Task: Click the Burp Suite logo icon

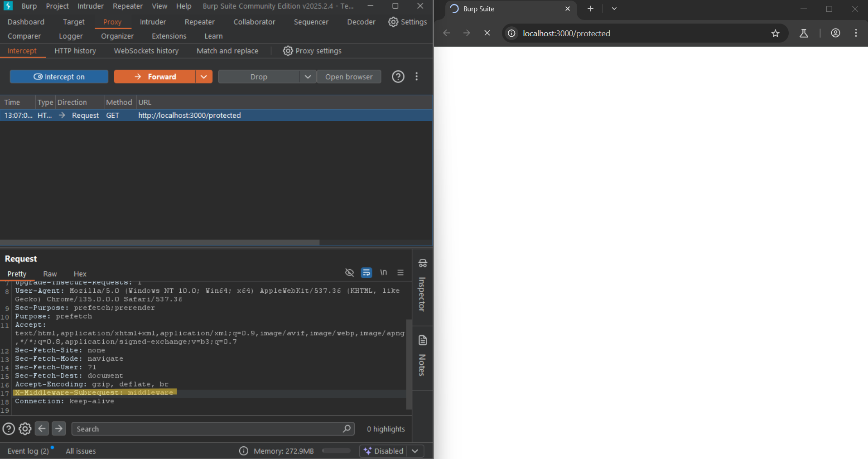Action: [8, 6]
